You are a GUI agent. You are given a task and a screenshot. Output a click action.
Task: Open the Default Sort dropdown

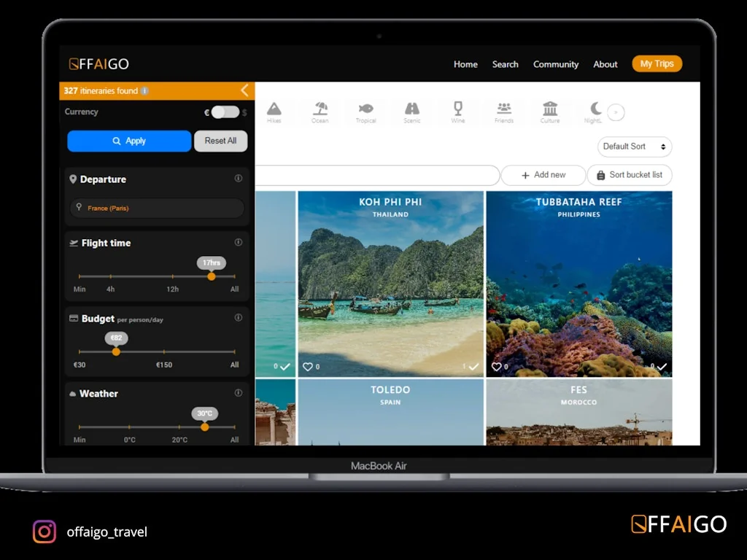point(634,147)
